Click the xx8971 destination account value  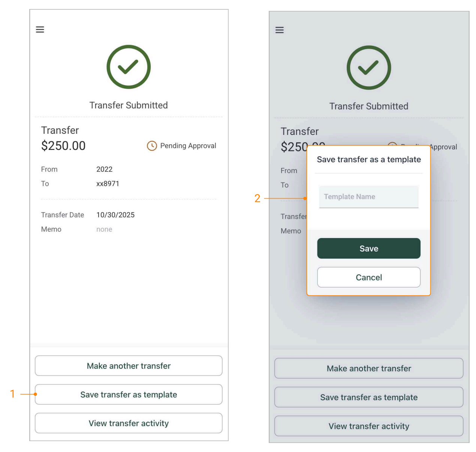coord(108,184)
